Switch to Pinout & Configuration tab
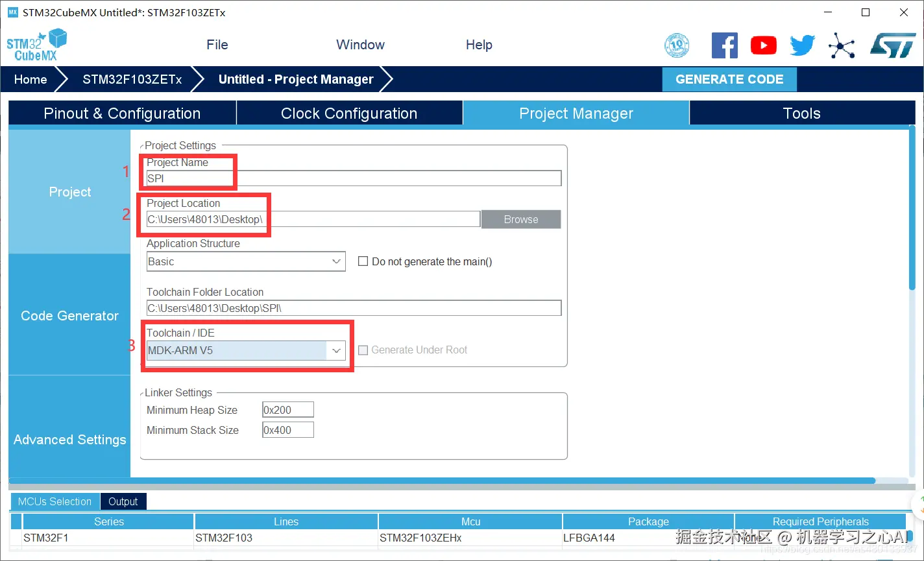This screenshot has height=561, width=924. coord(122,113)
